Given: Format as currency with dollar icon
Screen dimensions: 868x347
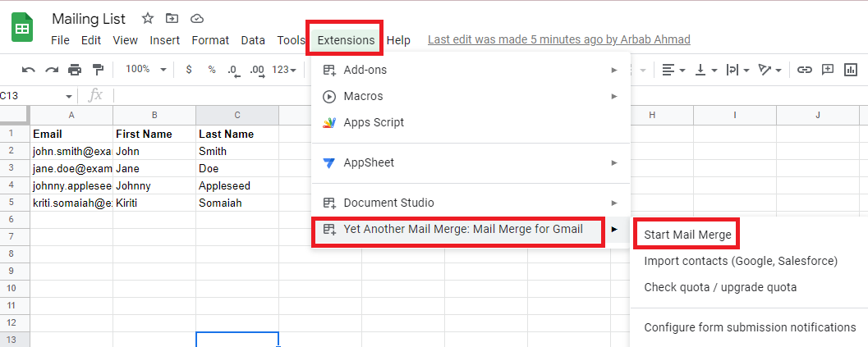Looking at the screenshot, I should [190, 70].
